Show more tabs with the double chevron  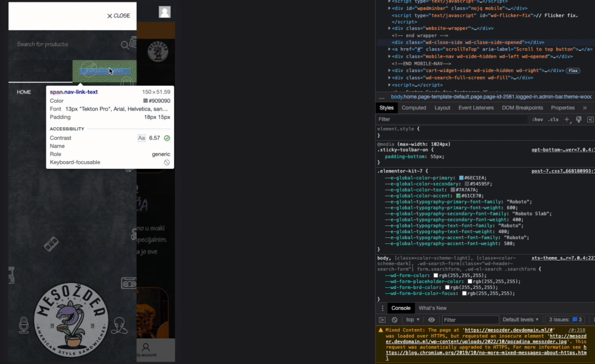(x=585, y=108)
